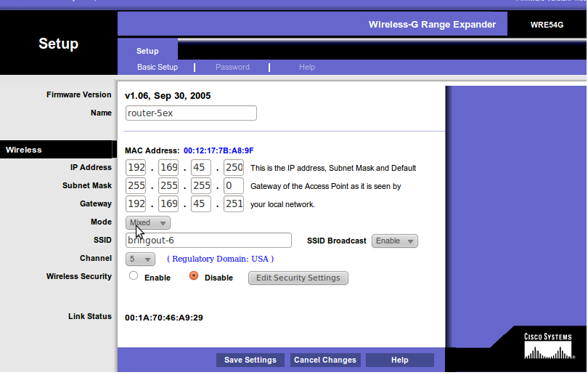Open Edit Security Settings
588x375 pixels.
298,278
